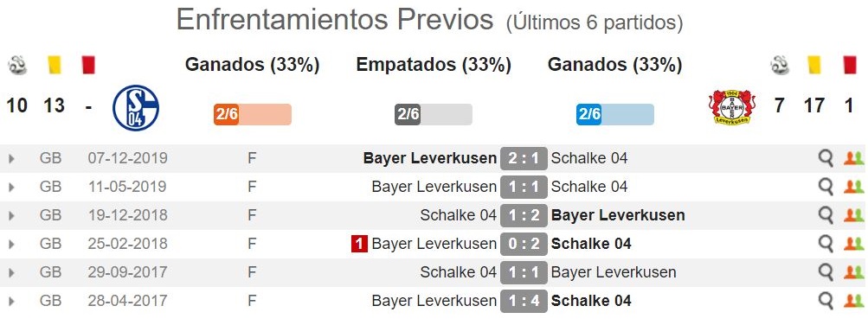Open Bayer Leverkusen link in 07-12-2019 row
868x325 pixels.
click(429, 159)
